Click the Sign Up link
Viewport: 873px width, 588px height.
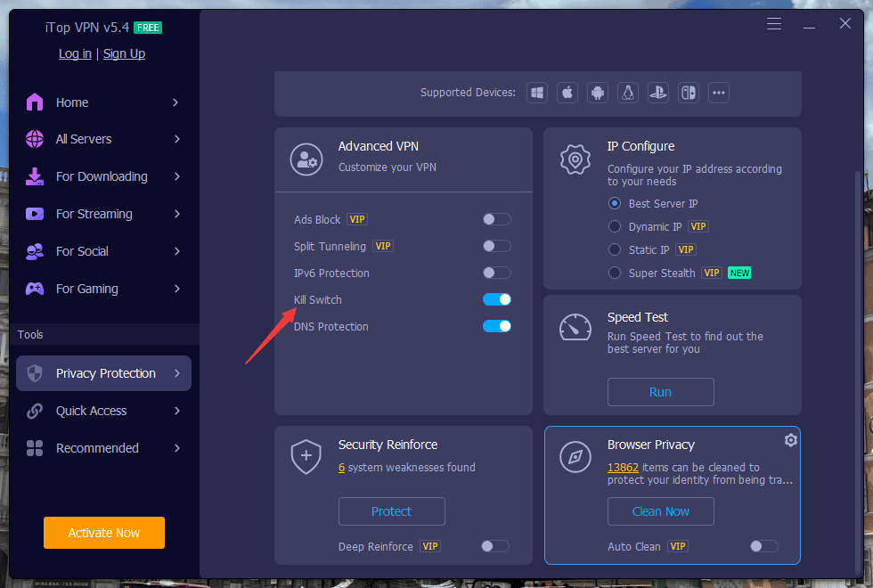[x=124, y=53]
